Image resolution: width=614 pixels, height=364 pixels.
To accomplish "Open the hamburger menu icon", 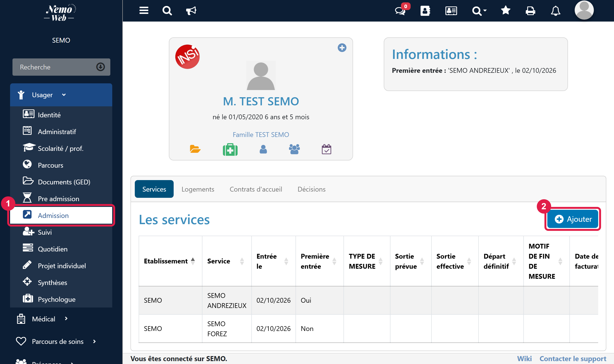I will [x=144, y=11].
